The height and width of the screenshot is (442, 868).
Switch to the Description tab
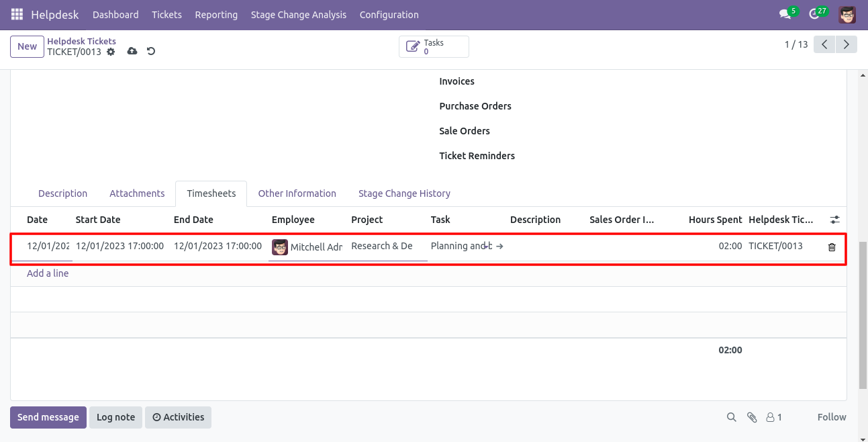(62, 193)
